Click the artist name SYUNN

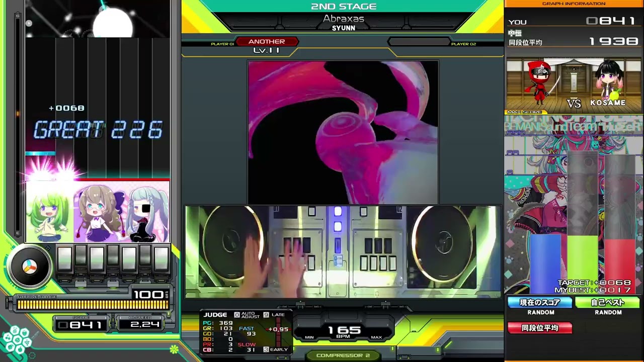pos(343,28)
